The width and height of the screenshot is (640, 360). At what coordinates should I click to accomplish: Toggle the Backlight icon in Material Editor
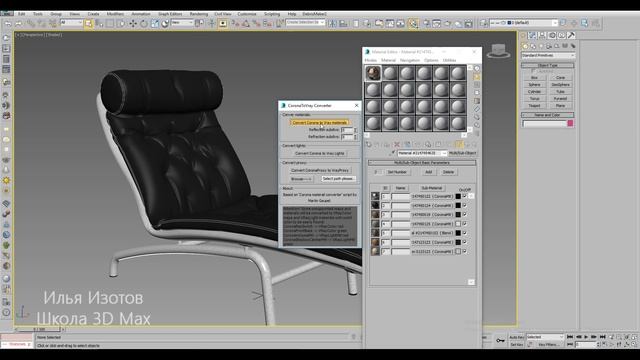point(477,77)
